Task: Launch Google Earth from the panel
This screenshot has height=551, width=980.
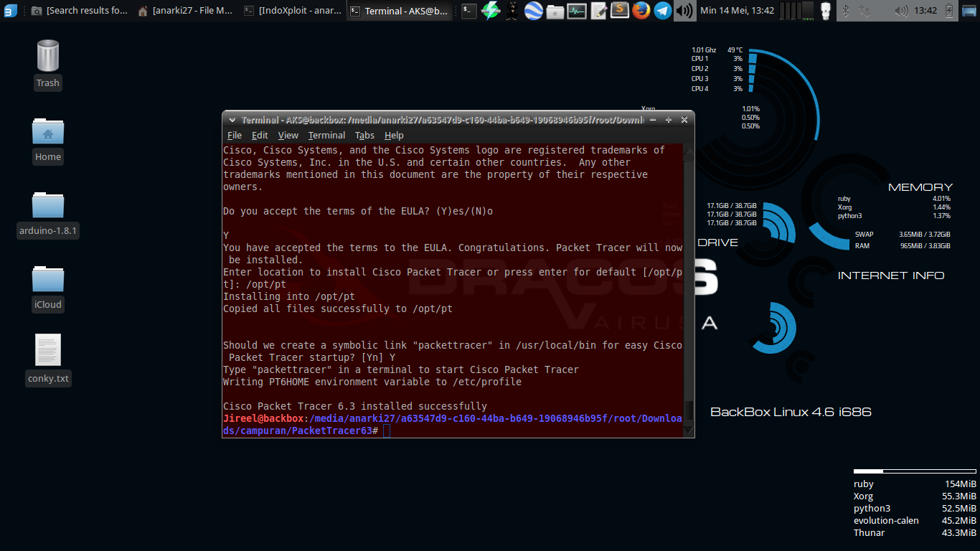Action: click(x=534, y=11)
